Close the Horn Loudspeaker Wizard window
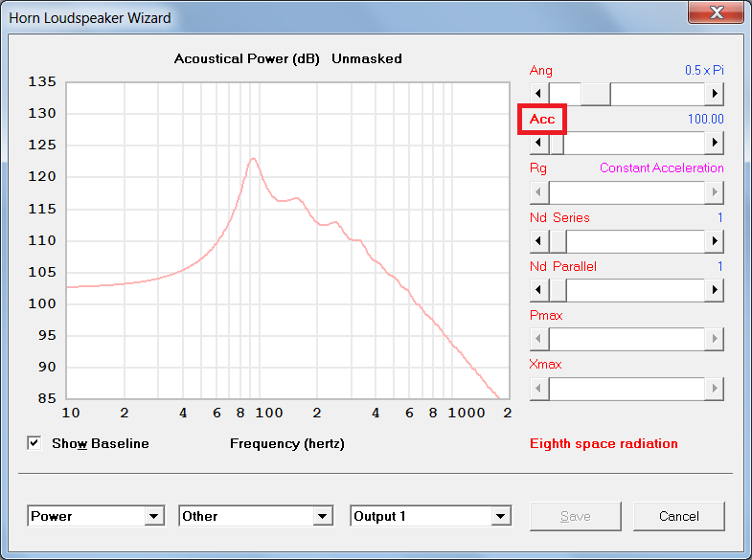752x560 pixels. (717, 12)
